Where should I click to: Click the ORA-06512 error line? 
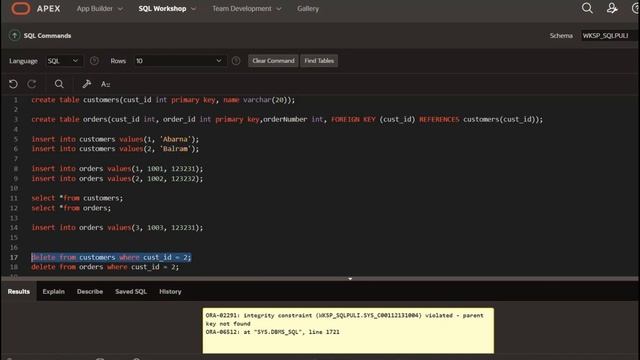point(272,332)
